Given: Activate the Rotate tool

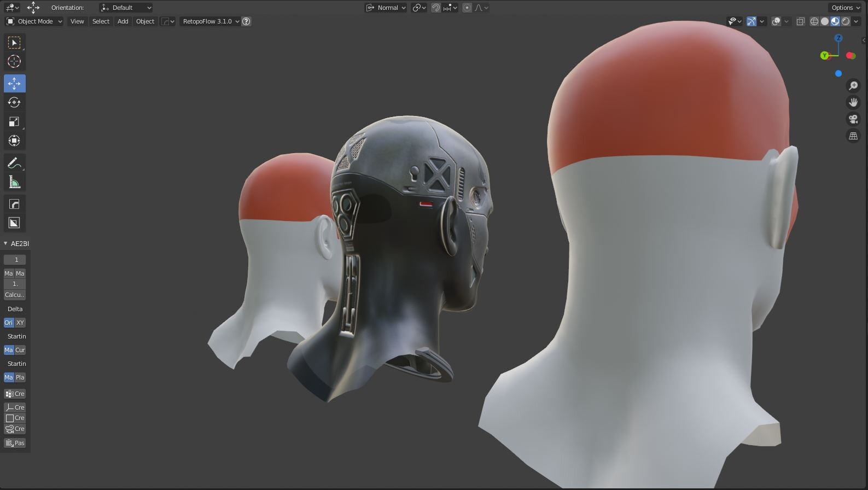Looking at the screenshot, I should 14,103.
